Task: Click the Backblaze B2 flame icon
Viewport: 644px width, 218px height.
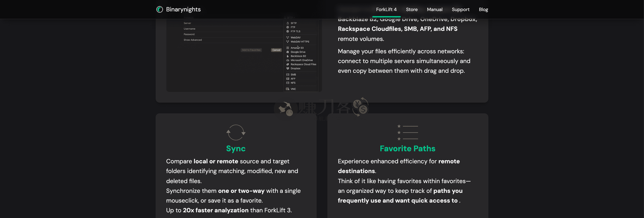Action: point(287,56)
